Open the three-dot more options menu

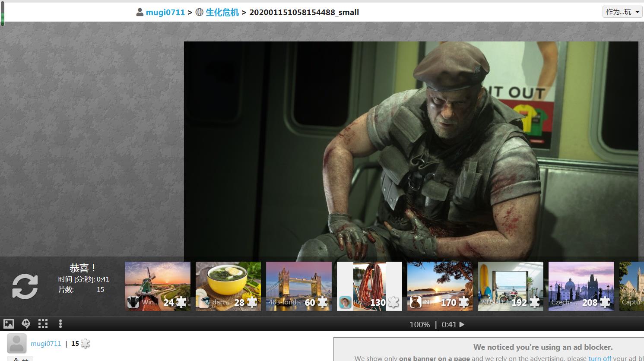click(60, 324)
